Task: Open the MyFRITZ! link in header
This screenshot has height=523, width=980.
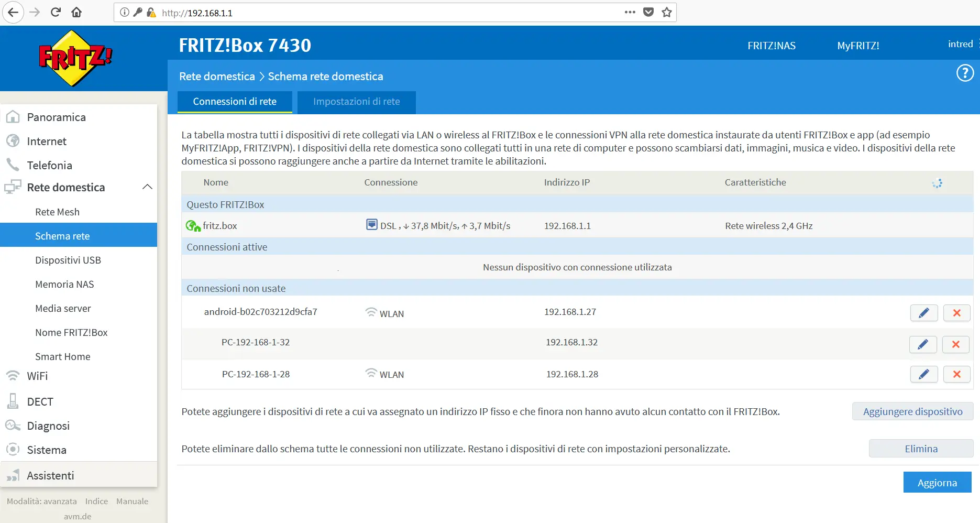Action: (858, 46)
